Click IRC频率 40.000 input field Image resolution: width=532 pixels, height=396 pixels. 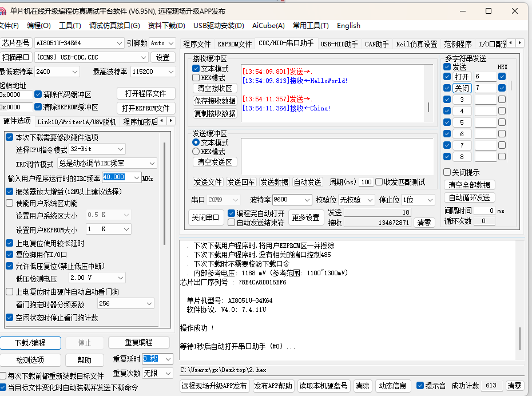point(117,177)
